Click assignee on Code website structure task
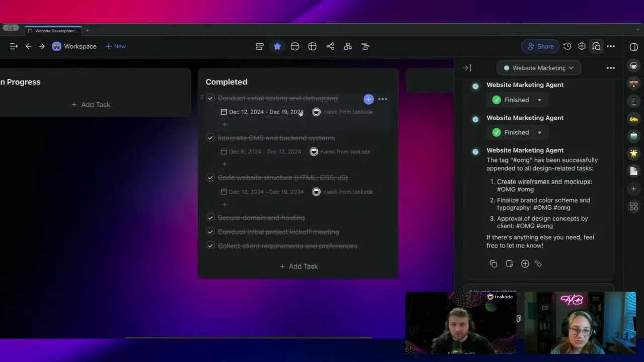 343,192
